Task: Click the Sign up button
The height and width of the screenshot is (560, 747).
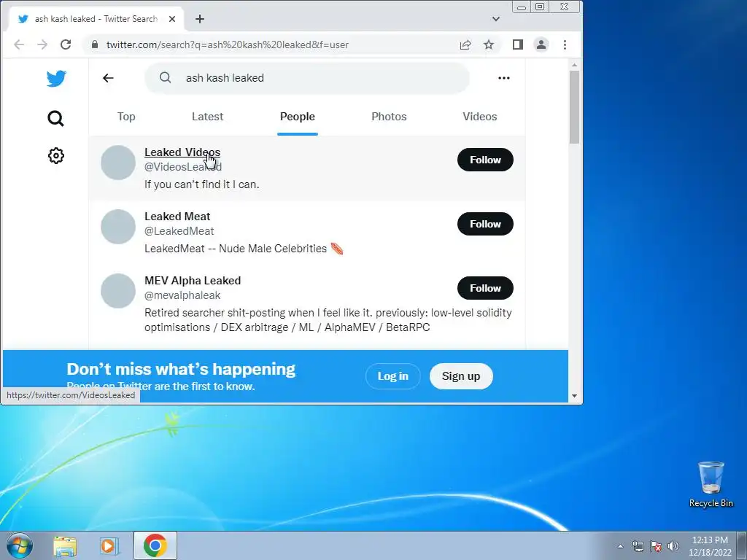Action: pos(461,376)
